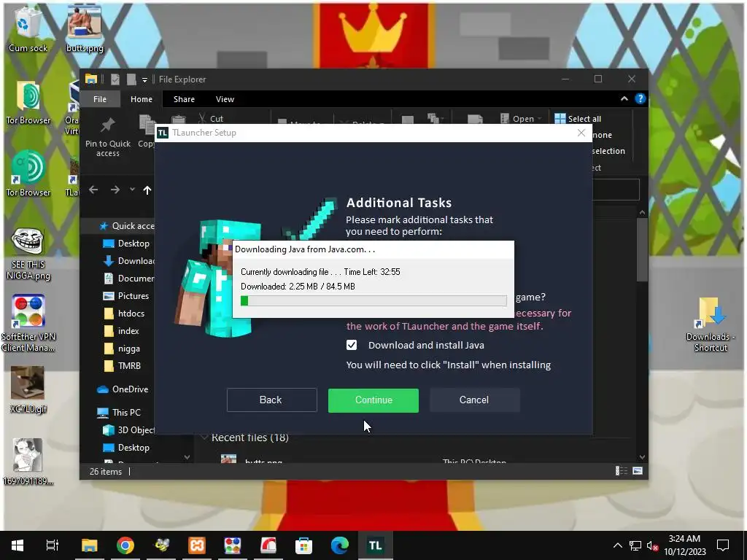Switch to large icons view in status bar
This screenshot has height=560, width=747.
point(638,471)
